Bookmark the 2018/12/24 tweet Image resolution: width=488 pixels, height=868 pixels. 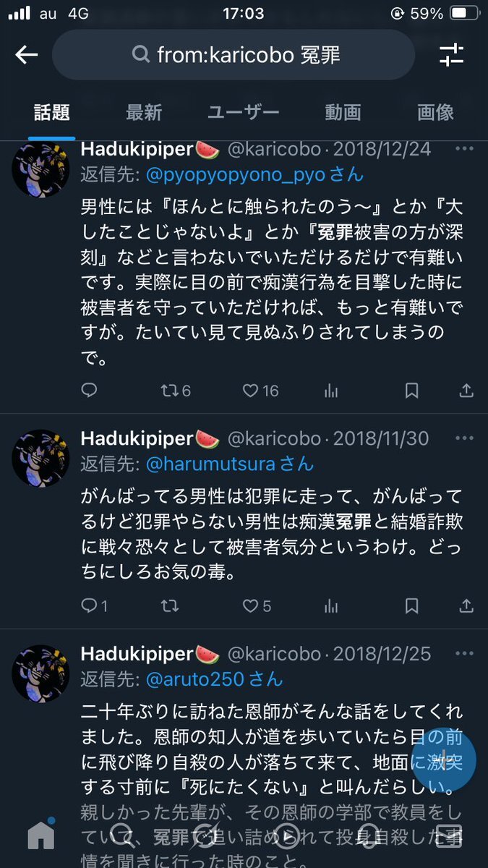tap(411, 391)
